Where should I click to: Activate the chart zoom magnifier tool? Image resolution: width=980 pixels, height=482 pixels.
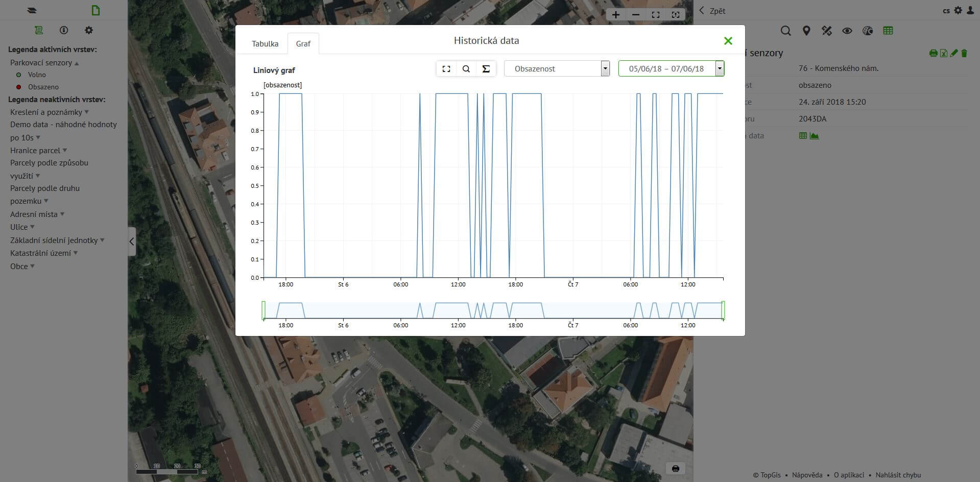466,69
